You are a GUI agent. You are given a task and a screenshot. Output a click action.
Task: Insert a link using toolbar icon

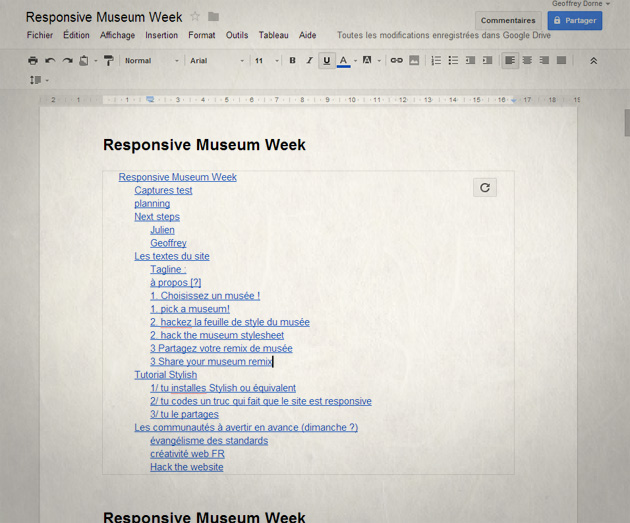[396, 61]
